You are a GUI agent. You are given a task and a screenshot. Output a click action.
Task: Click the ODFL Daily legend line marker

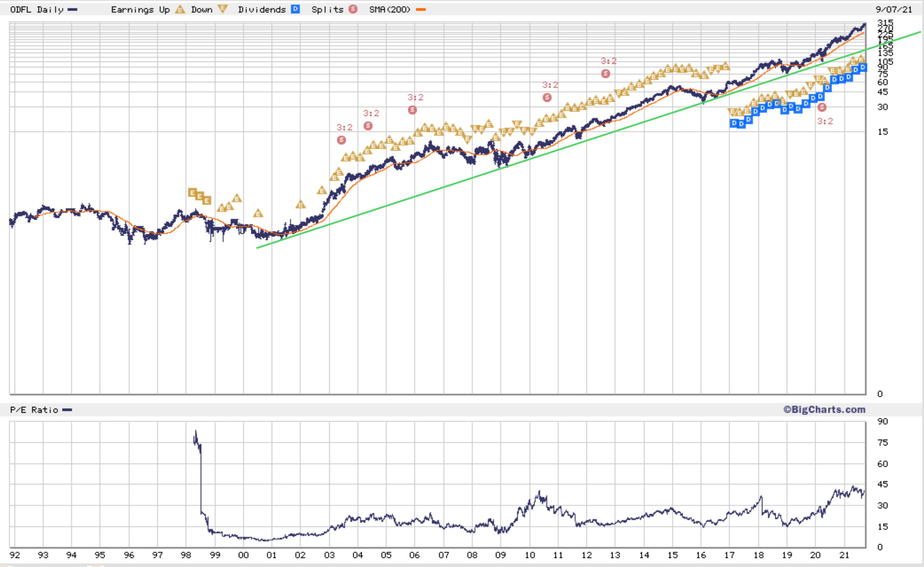[72, 10]
